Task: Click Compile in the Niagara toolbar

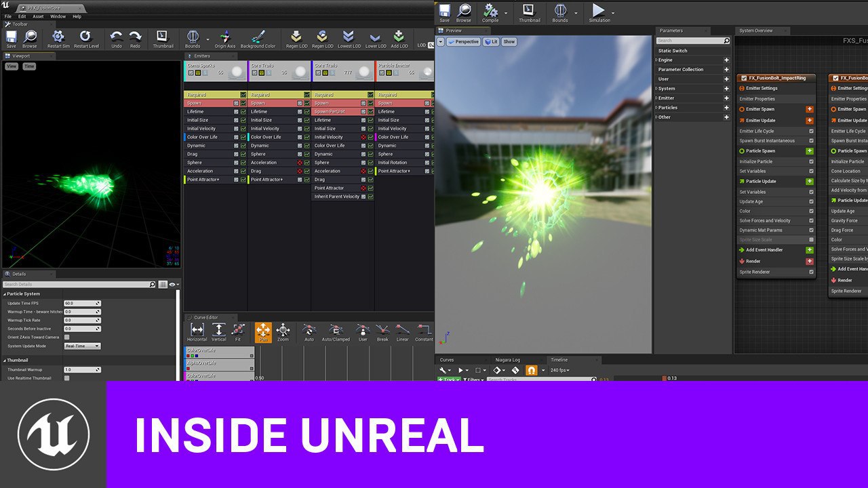Action: (490, 12)
